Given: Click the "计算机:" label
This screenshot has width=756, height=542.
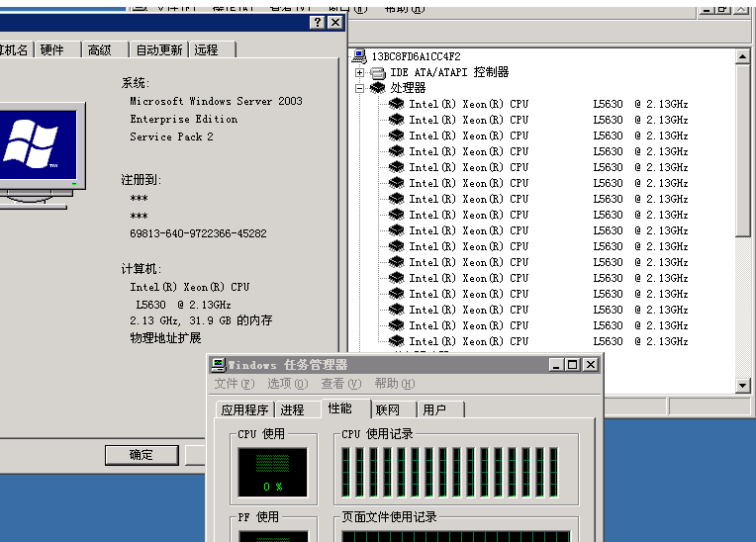Looking at the screenshot, I should point(141,269).
